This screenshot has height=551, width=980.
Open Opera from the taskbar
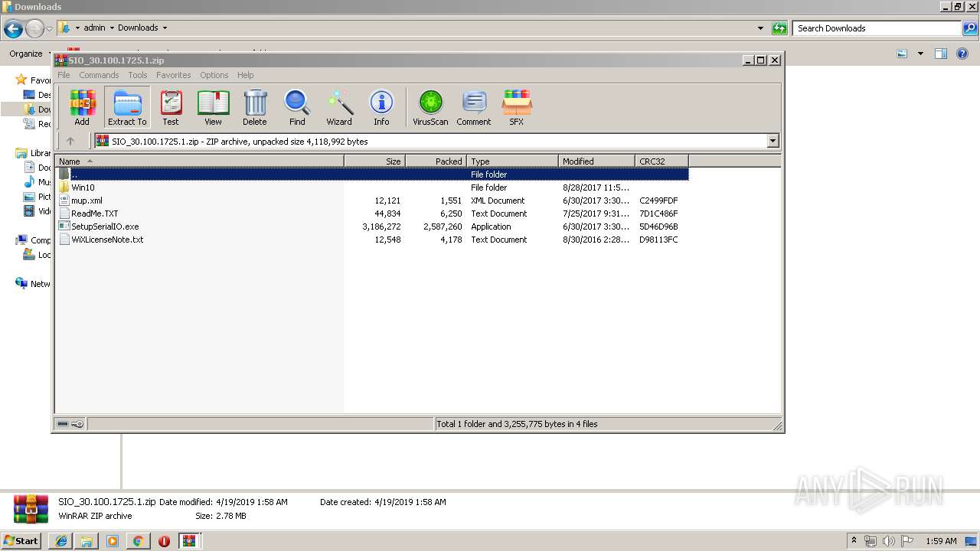(164, 541)
